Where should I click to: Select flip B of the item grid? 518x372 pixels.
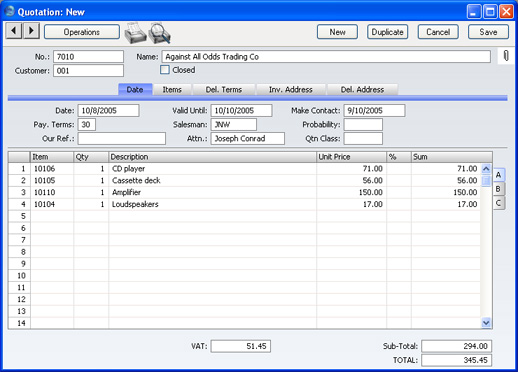coord(499,189)
